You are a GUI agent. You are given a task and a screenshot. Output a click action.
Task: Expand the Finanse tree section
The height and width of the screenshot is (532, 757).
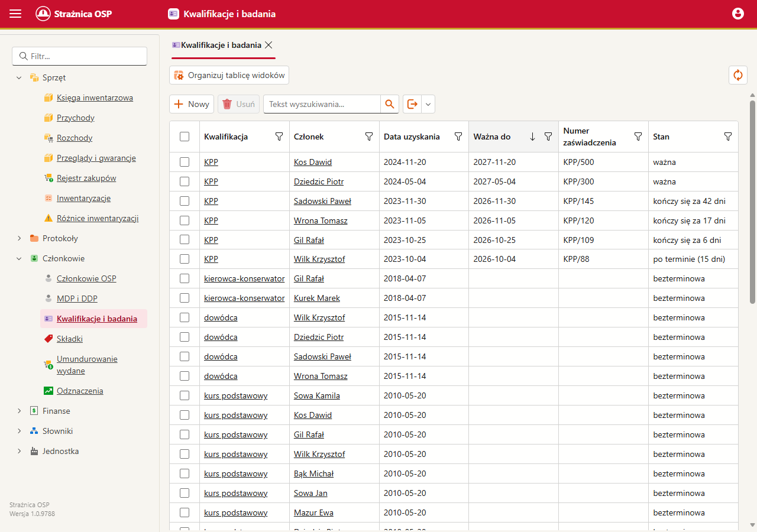(19, 411)
